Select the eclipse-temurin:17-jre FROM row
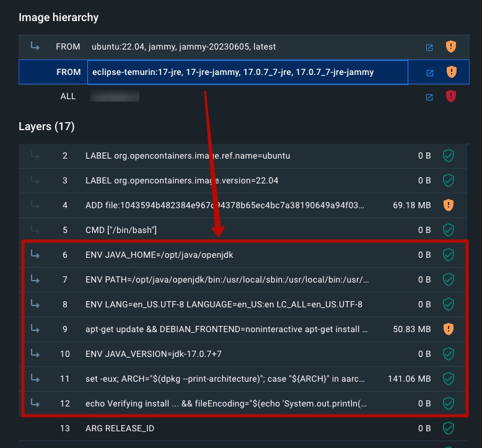This screenshot has height=448, width=482. 233,72
